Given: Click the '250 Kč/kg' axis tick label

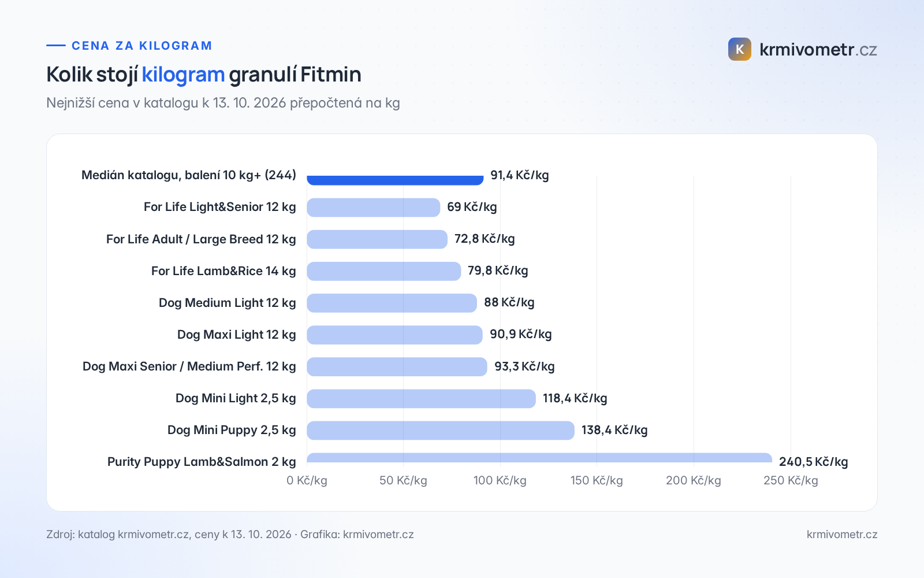Looking at the screenshot, I should [x=791, y=480].
